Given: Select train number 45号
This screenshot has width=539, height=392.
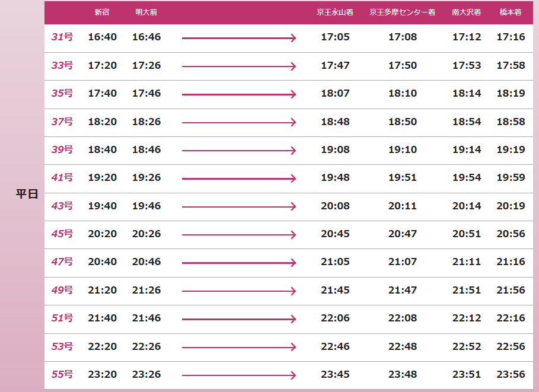Looking at the screenshot, I should (62, 234).
